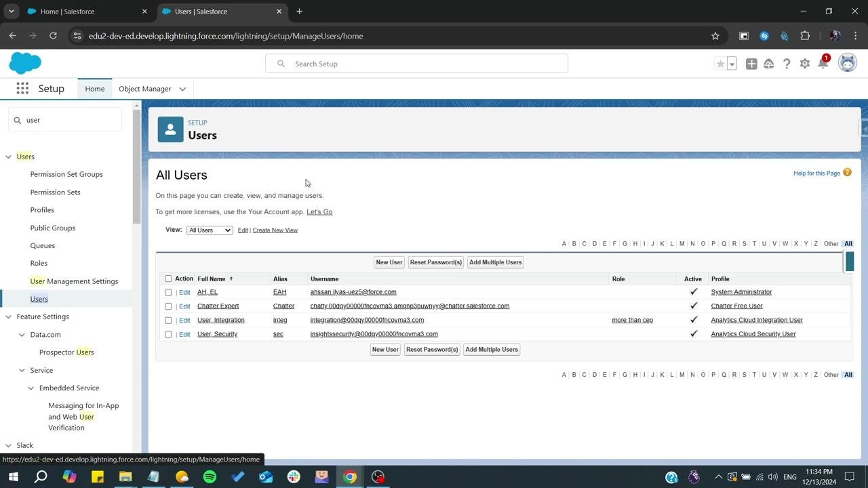Open the Notifications bell icon

tap(823, 64)
